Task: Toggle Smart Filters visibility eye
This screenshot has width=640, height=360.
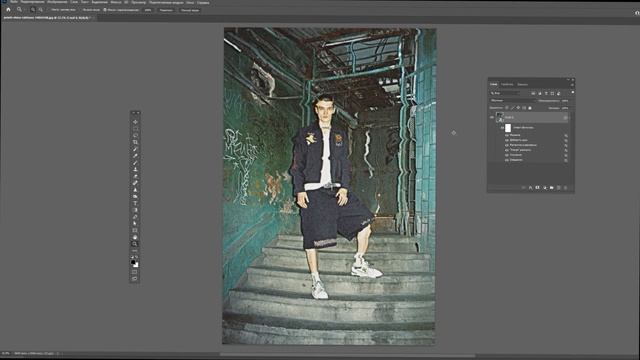Action: pyautogui.click(x=502, y=128)
